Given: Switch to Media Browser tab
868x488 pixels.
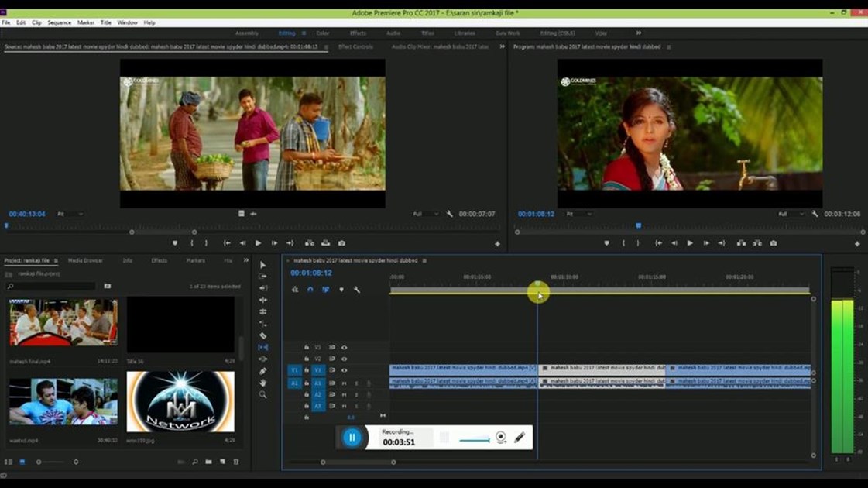Looking at the screenshot, I should 85,260.
